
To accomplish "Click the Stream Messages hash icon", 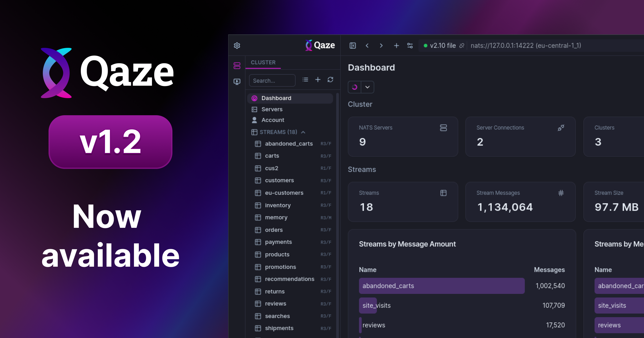I will coord(561,193).
